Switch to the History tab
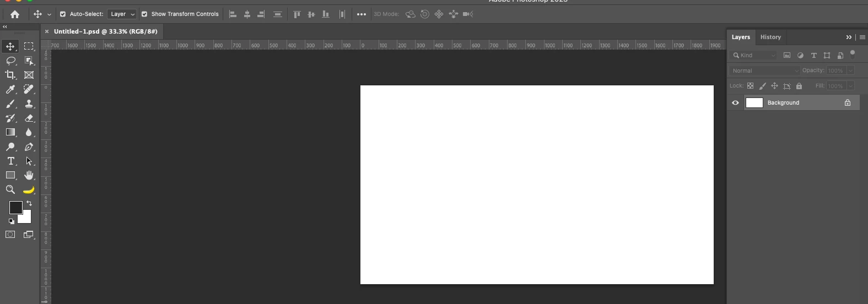This screenshot has height=304, width=868. point(770,37)
